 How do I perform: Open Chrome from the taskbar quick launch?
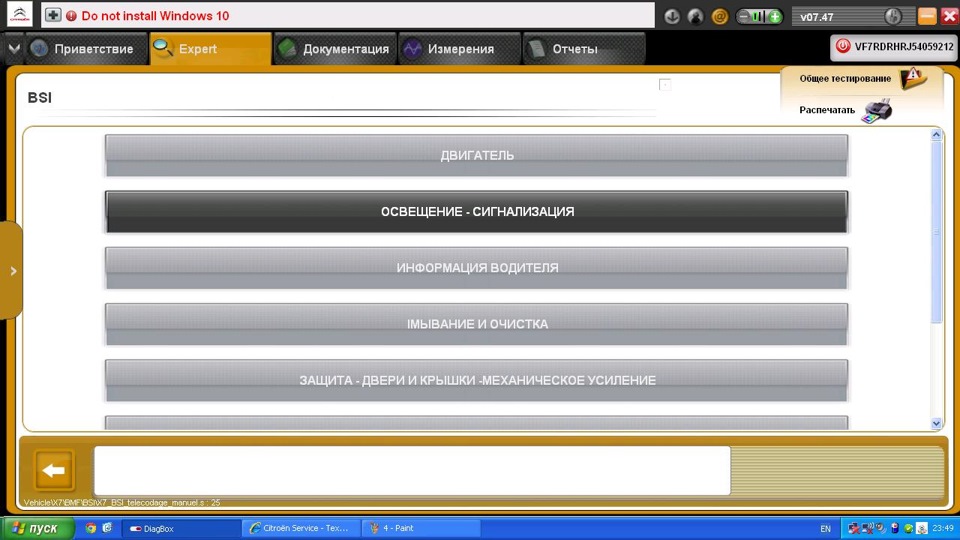click(x=91, y=528)
